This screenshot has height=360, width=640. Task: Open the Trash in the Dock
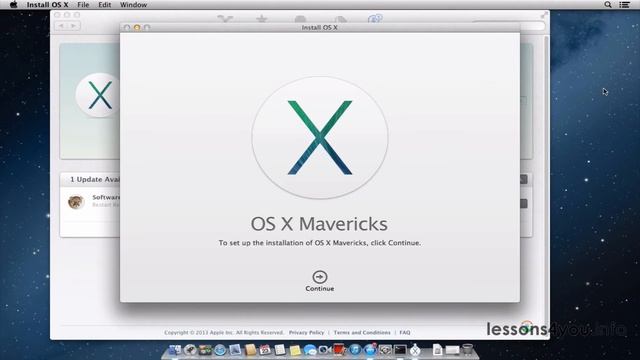[x=467, y=350]
